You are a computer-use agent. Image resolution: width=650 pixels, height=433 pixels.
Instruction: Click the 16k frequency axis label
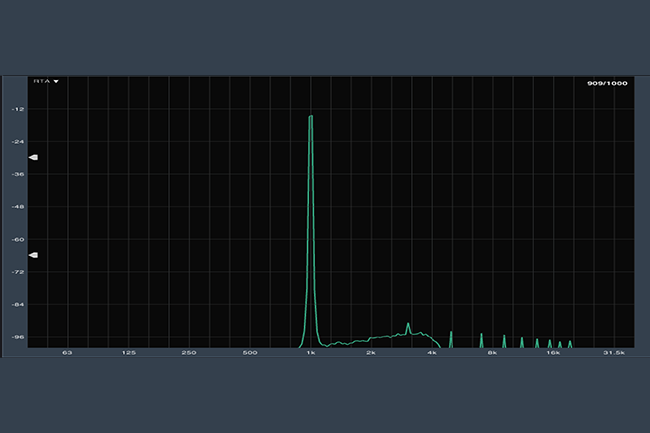point(553,353)
